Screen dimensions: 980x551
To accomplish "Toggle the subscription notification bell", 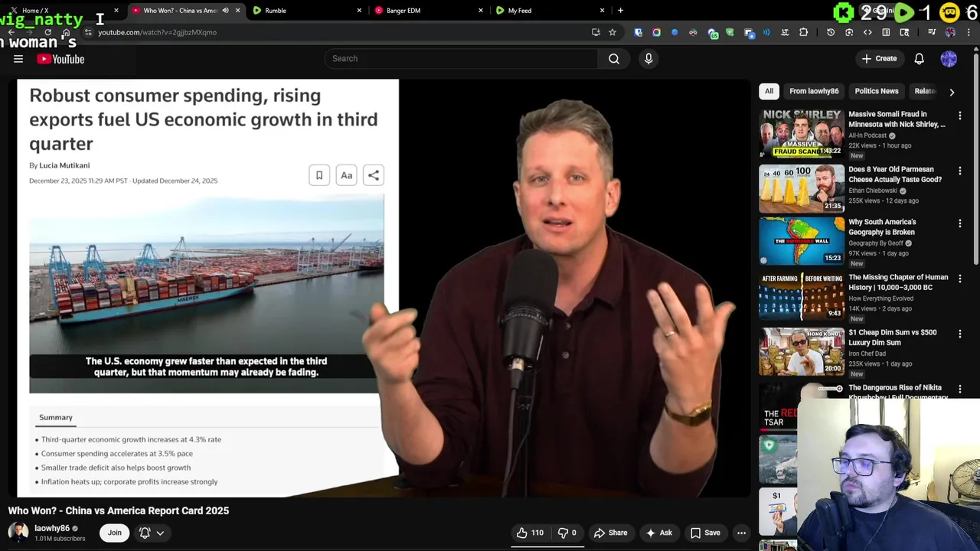I will pos(145,533).
